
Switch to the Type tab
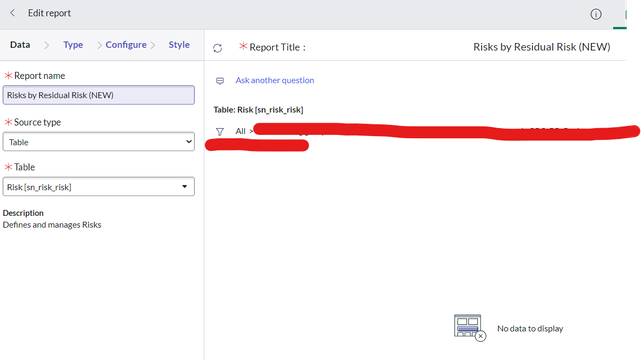73,45
